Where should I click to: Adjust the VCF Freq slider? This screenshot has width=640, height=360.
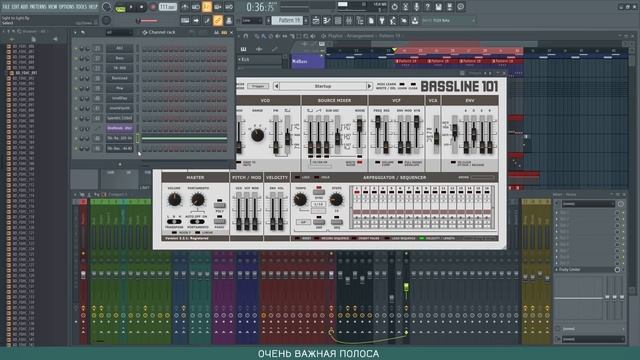[378, 134]
